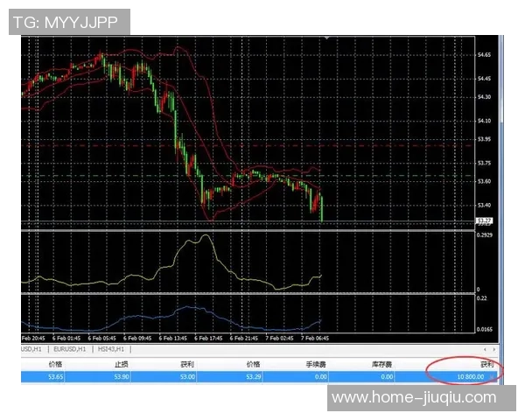The width and height of the screenshot is (525, 420).
Task: Sort by the 止损 column header
Action: click(x=122, y=363)
